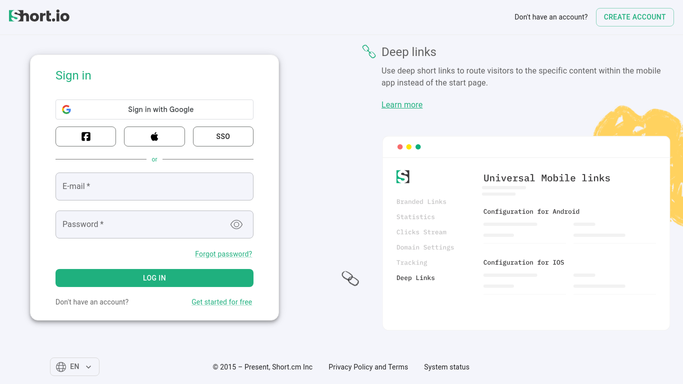Focus the E-mail input field
683x384 pixels.
click(154, 186)
